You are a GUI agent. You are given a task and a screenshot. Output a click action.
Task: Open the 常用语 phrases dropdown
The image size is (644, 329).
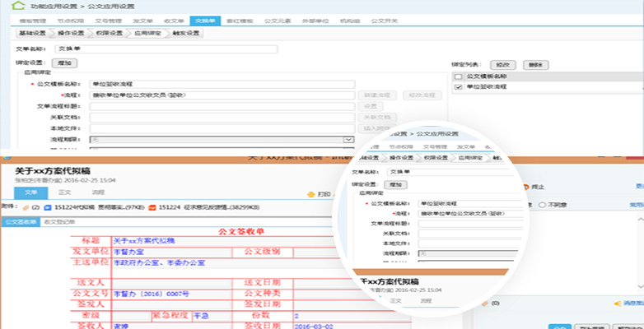[634, 205]
